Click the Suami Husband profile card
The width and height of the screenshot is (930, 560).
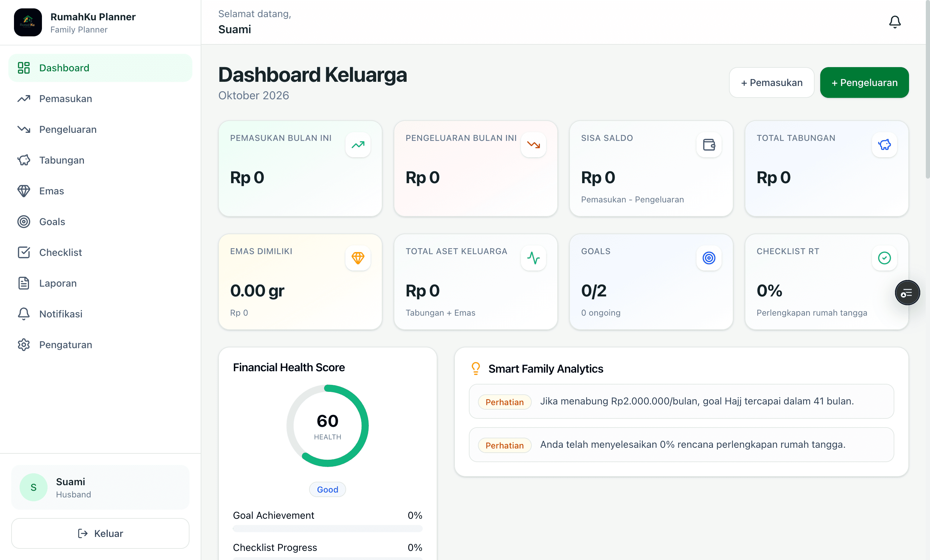100,487
